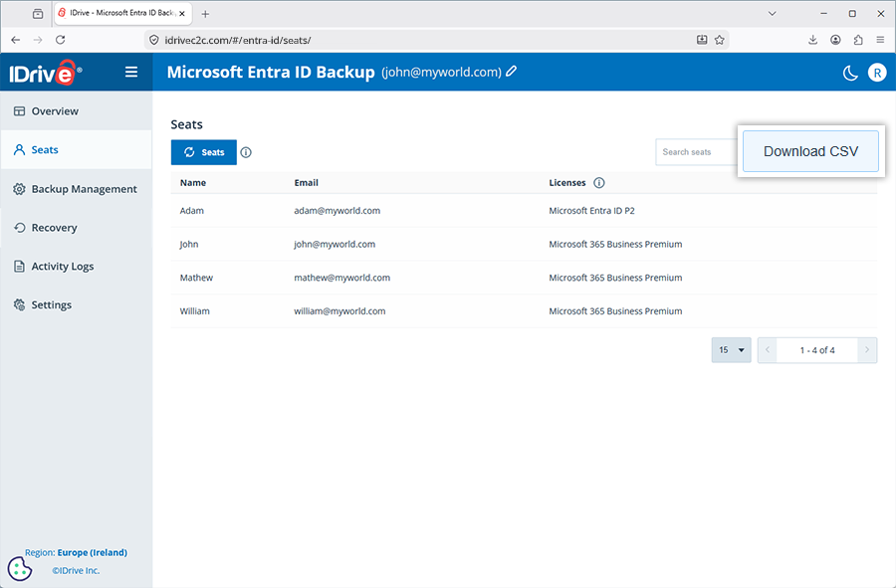
Task: Click the Activity Logs document icon
Action: [20, 266]
